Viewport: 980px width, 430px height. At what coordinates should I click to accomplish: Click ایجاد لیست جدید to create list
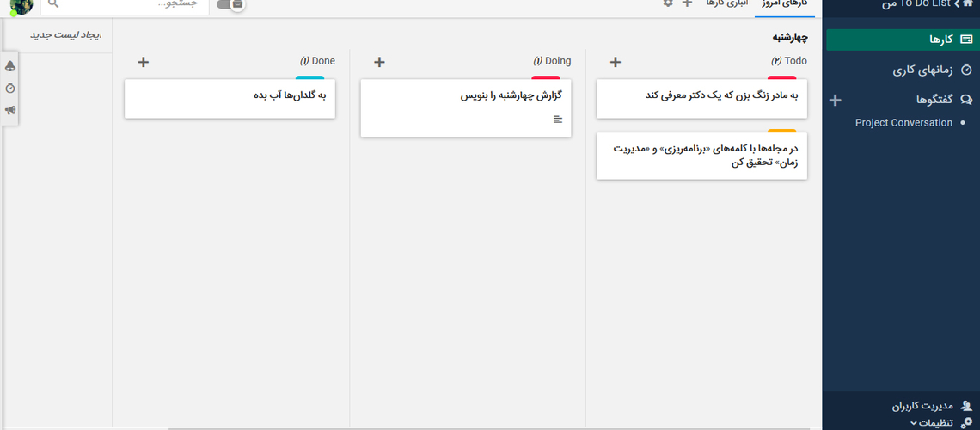click(65, 35)
